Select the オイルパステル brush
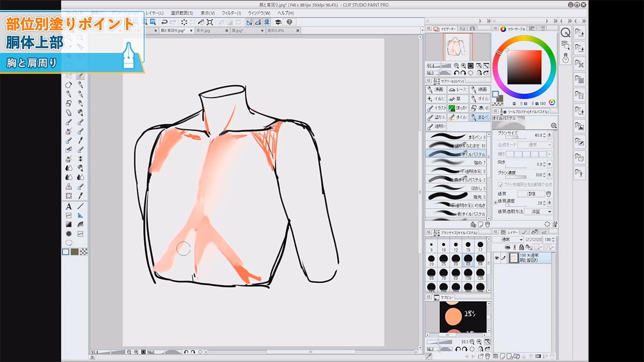This screenshot has height=362, width=644. [x=456, y=154]
